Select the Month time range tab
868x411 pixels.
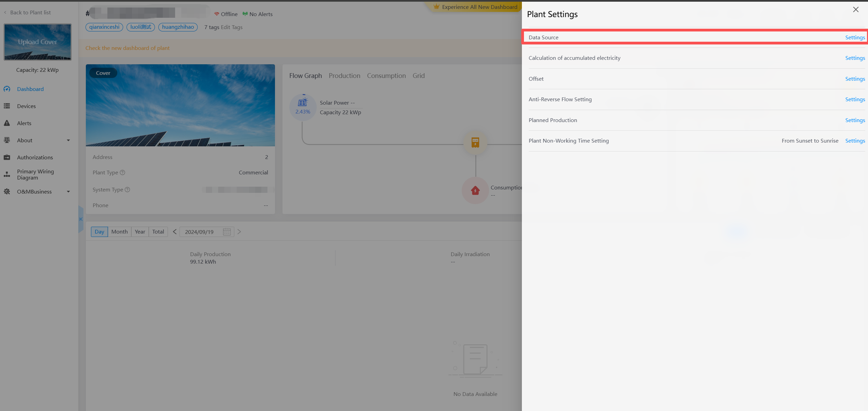pyautogui.click(x=119, y=232)
